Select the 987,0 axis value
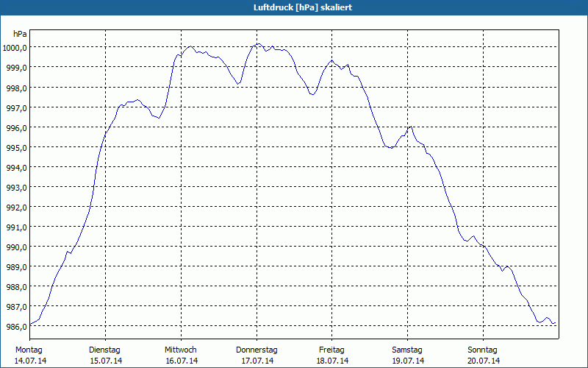588x368 pixels. (x=17, y=307)
